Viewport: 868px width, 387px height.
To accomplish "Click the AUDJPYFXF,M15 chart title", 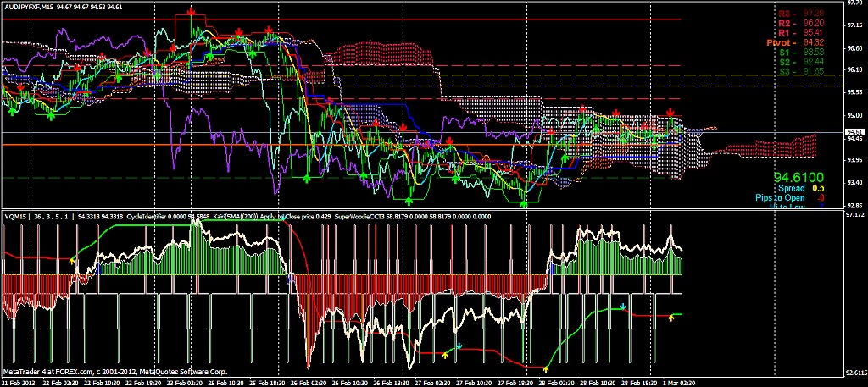I will point(31,6).
